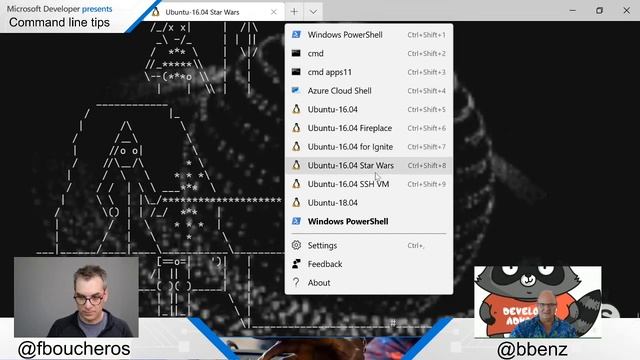This screenshot has width=640, height=360.
Task: Click the penguin icon in the open tab
Action: pos(156,12)
